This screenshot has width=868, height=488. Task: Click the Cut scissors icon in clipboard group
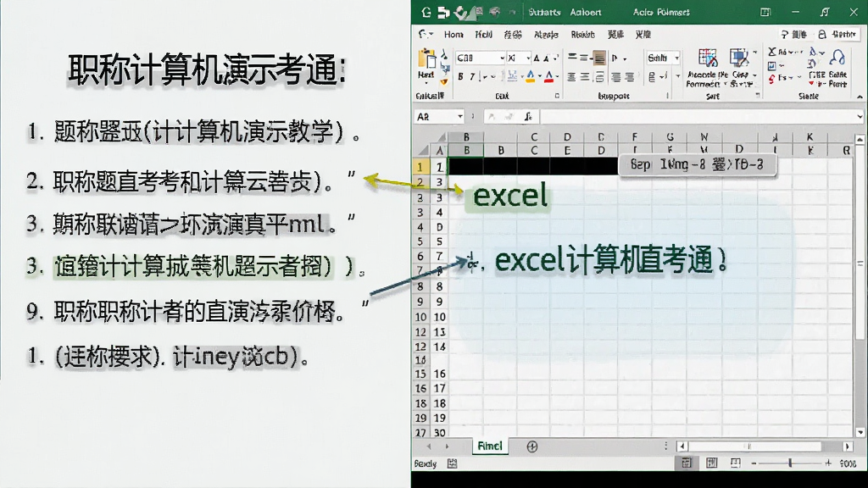(444, 55)
